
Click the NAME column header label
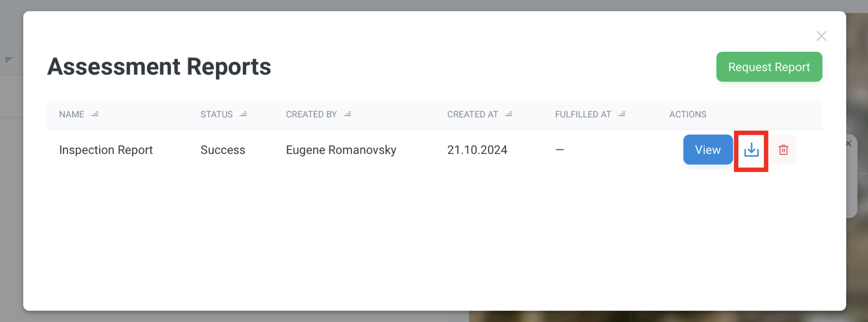click(x=72, y=115)
